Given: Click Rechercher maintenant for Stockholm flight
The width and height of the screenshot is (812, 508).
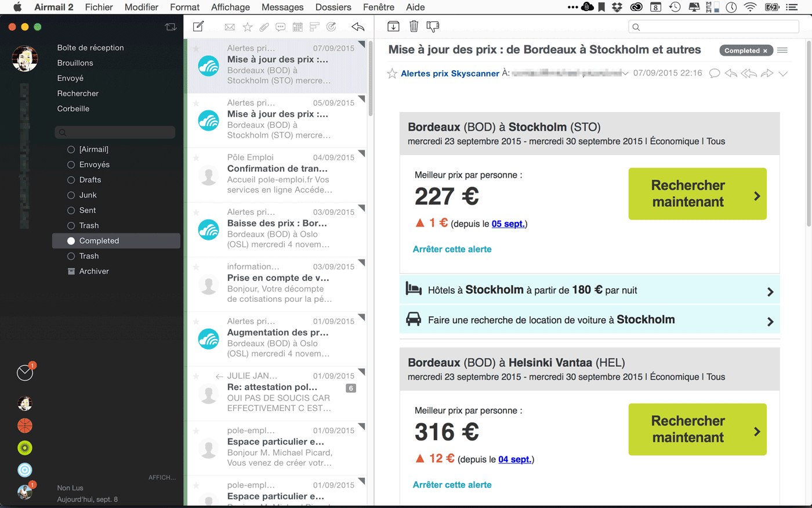Looking at the screenshot, I should (697, 194).
